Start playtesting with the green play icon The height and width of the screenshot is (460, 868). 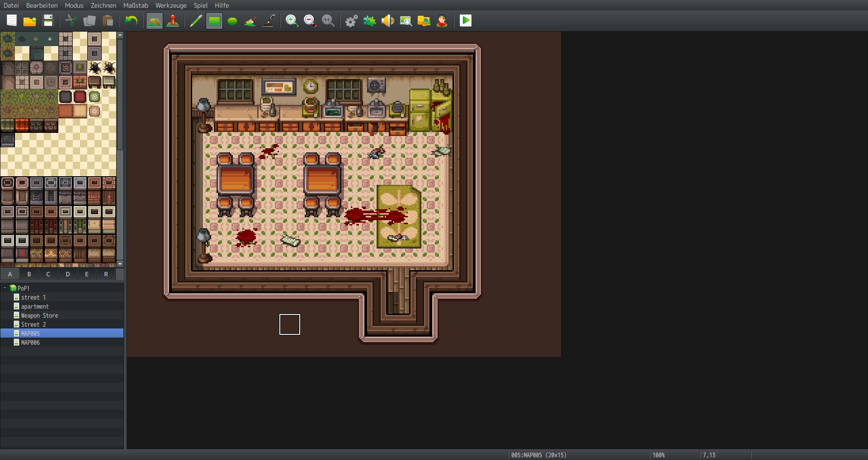465,20
